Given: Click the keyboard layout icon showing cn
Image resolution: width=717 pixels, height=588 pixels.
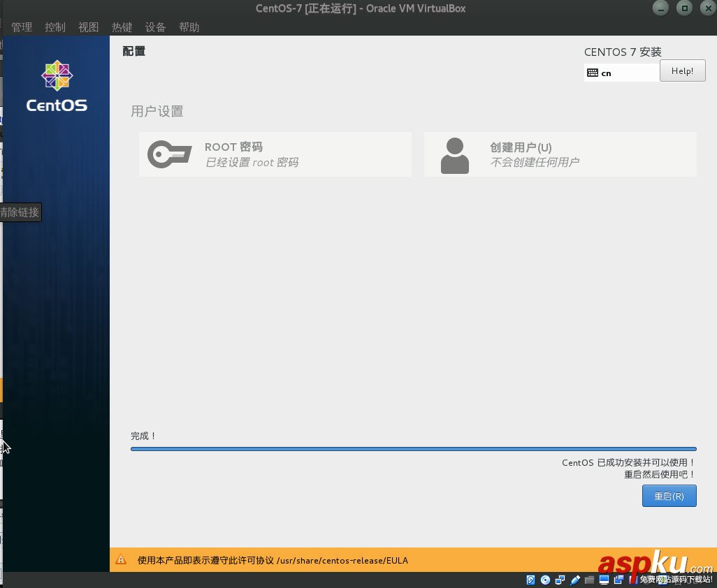Looking at the screenshot, I should tap(593, 73).
